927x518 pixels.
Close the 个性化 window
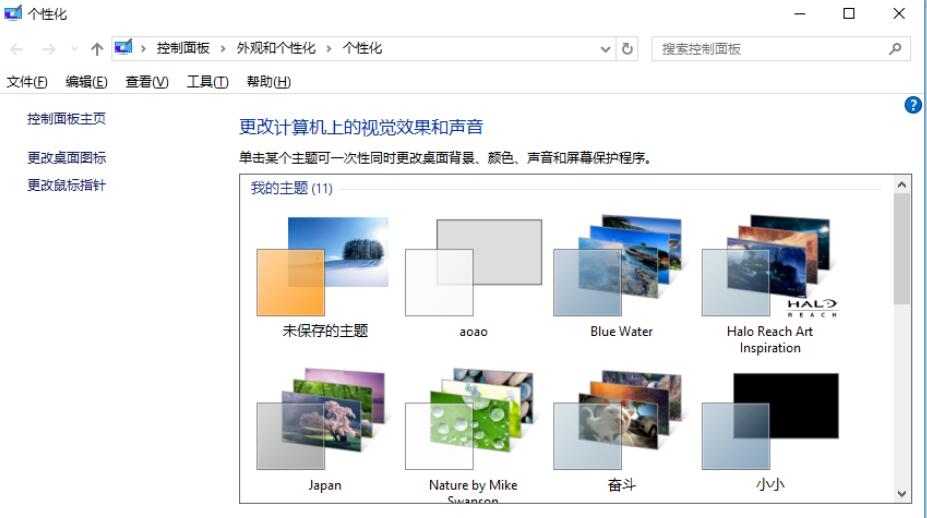899,13
